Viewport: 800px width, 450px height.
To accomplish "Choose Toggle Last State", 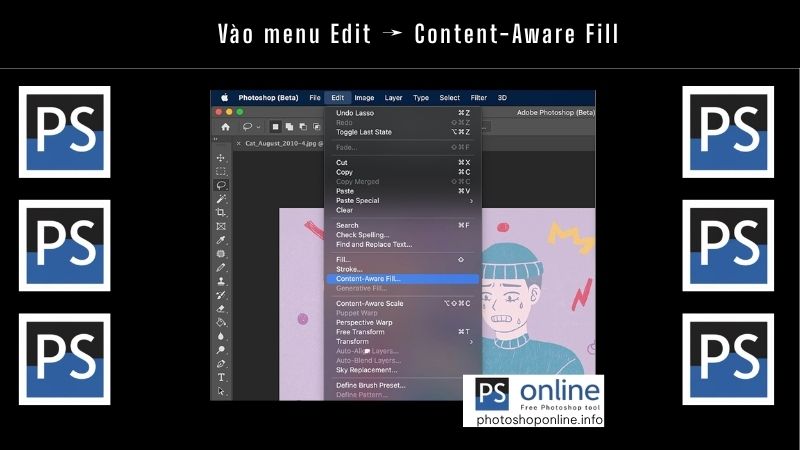I will coord(403,132).
